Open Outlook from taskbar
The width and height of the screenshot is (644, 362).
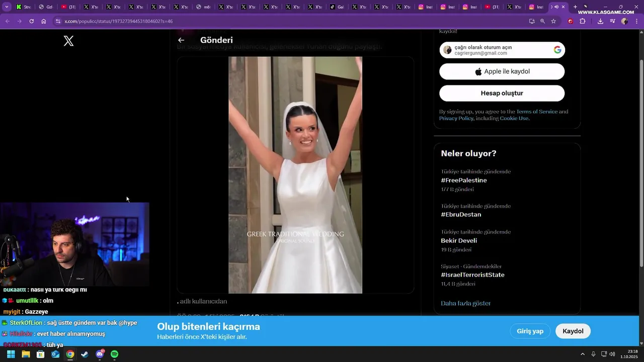click(55, 354)
